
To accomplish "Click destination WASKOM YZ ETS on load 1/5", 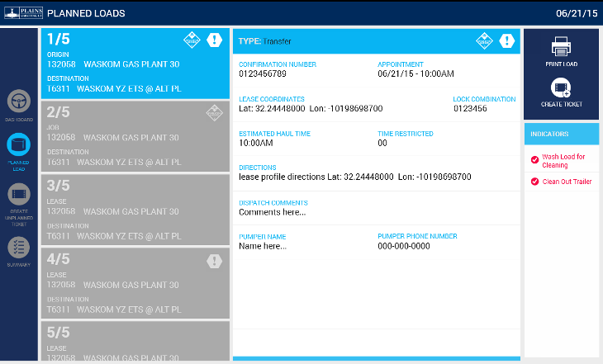I will coord(129,89).
